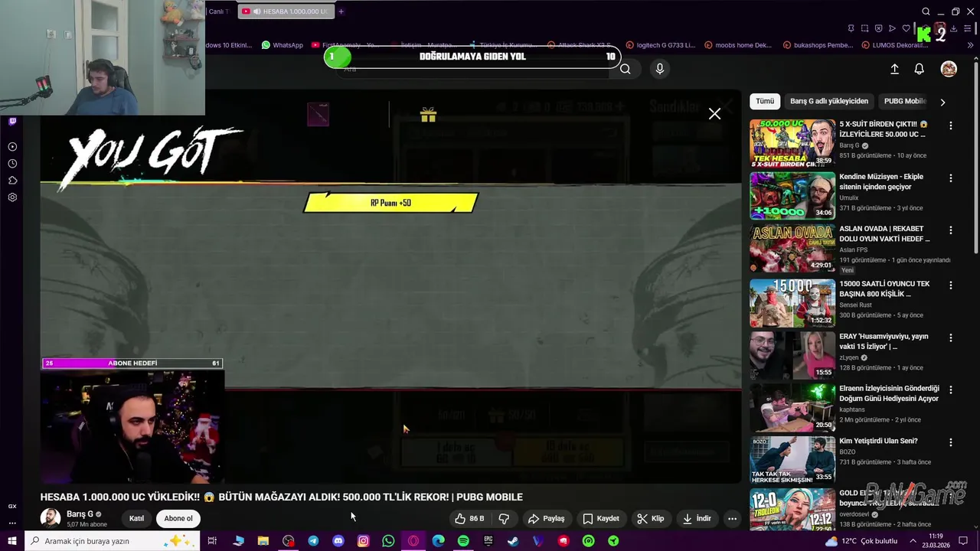The image size is (980, 551).
Task: Open Telegram from the taskbar
Action: point(313,541)
